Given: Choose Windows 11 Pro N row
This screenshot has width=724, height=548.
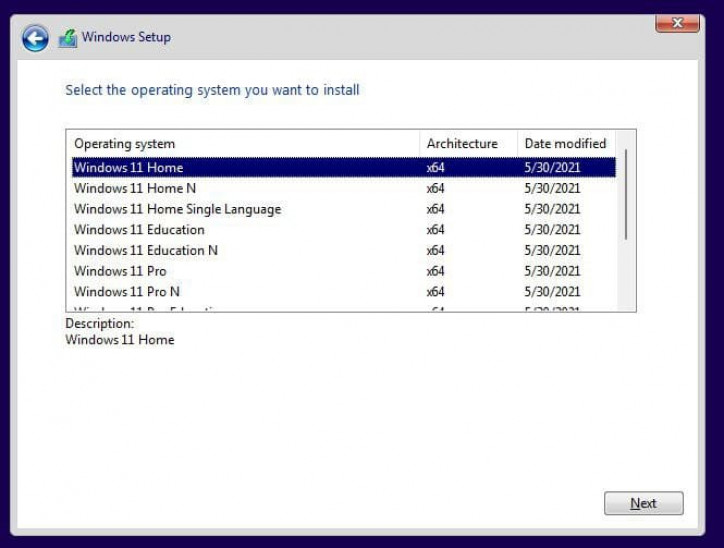Looking at the screenshot, I should (x=344, y=292).
